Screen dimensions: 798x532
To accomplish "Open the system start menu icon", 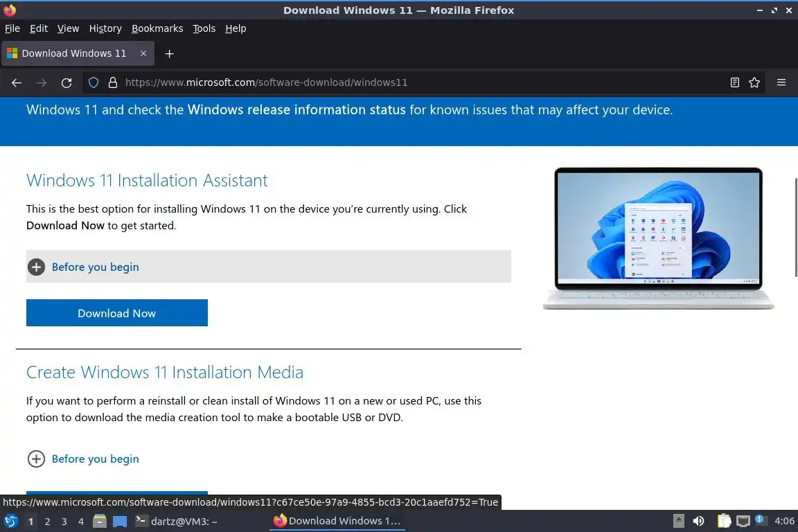I will click(x=10, y=522).
